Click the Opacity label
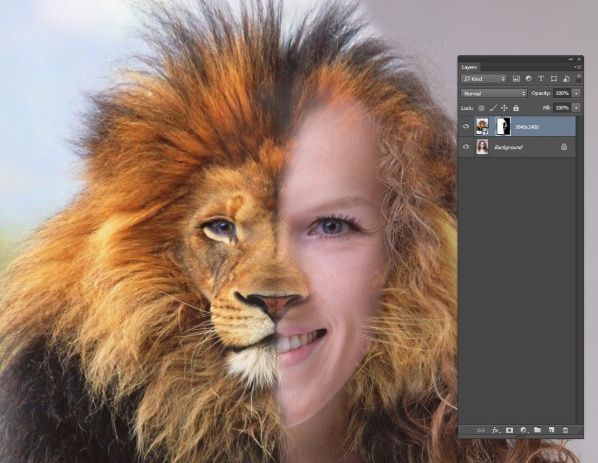 pyautogui.click(x=541, y=93)
